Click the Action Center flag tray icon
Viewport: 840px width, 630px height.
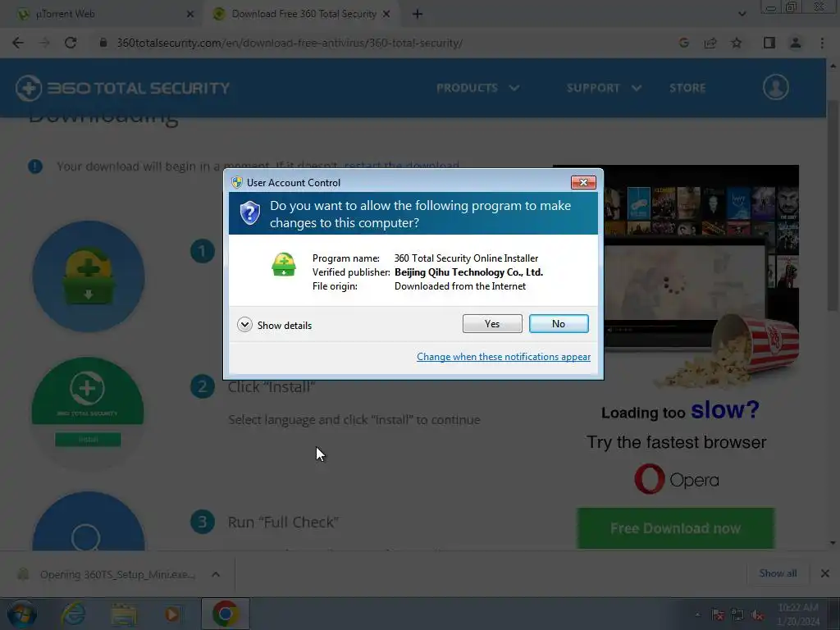[718, 615]
